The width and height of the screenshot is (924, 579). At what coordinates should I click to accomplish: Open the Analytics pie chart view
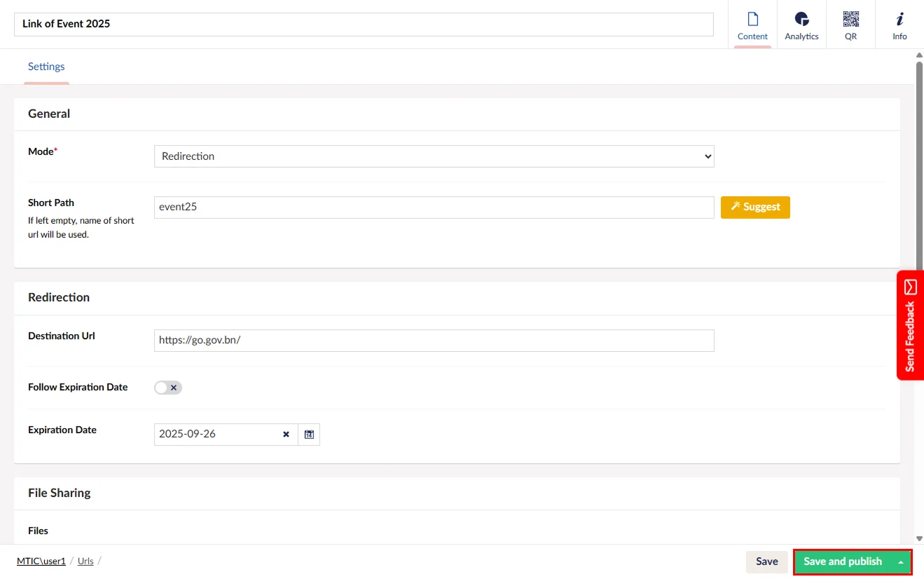pyautogui.click(x=801, y=25)
